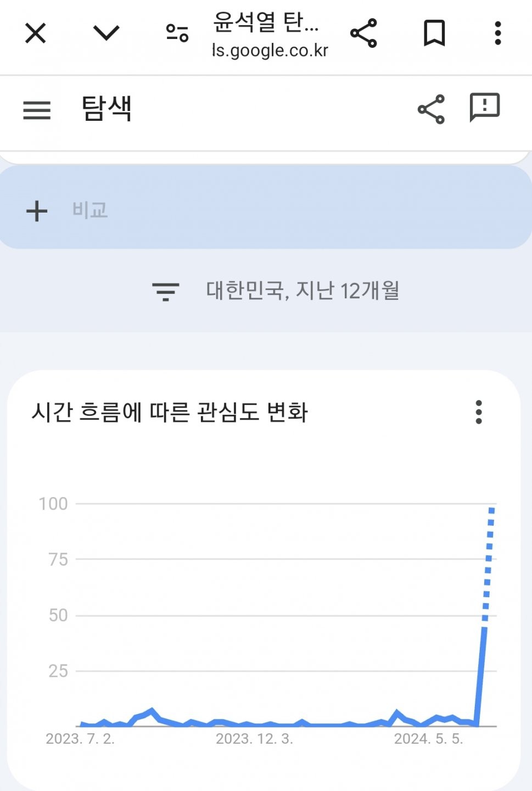Collapse browser with the down chevron
The image size is (532, 791).
pos(107,34)
